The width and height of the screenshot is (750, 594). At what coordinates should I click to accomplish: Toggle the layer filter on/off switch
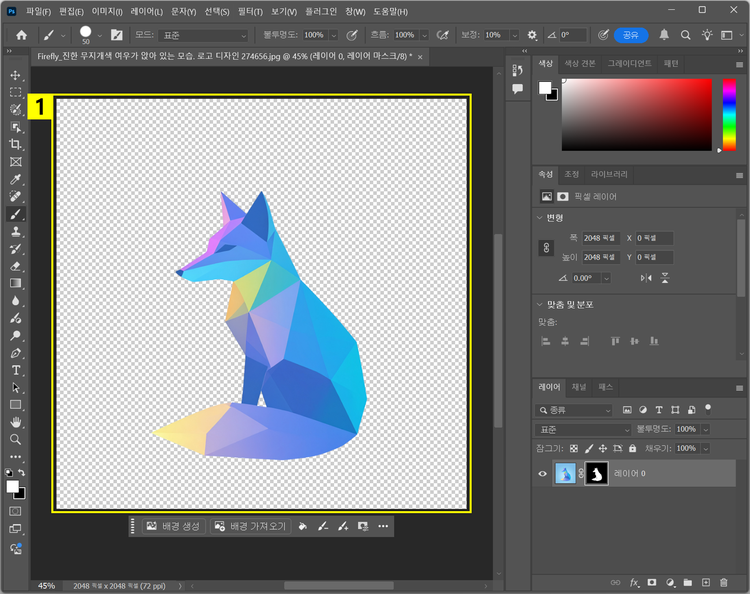[708, 408]
